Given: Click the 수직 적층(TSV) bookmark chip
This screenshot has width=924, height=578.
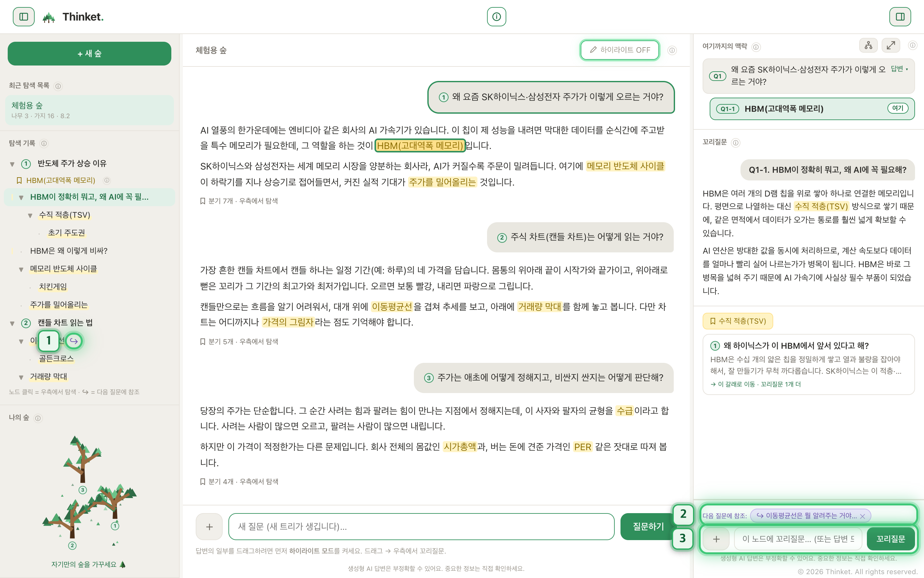Looking at the screenshot, I should pyautogui.click(x=738, y=321).
